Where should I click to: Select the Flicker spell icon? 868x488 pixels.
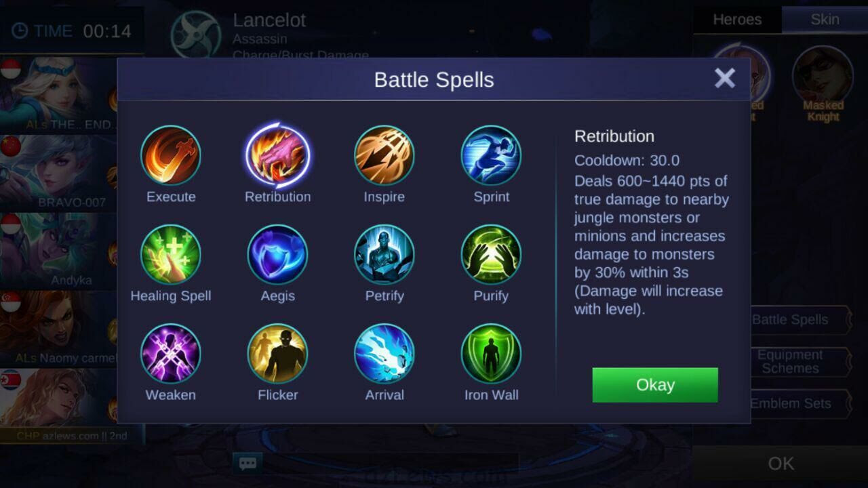pos(278,353)
